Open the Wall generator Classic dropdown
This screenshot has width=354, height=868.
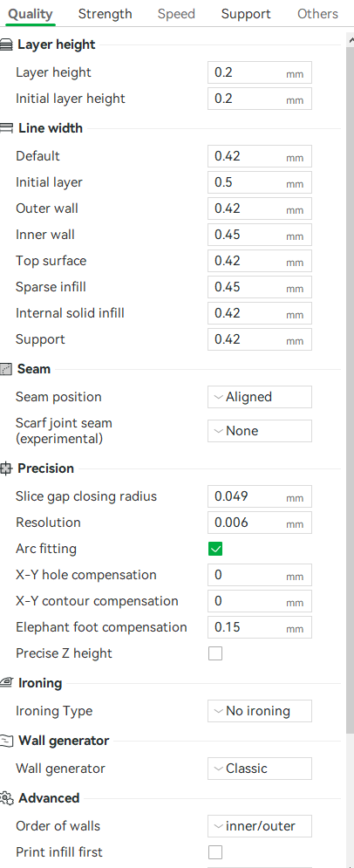[260, 769]
